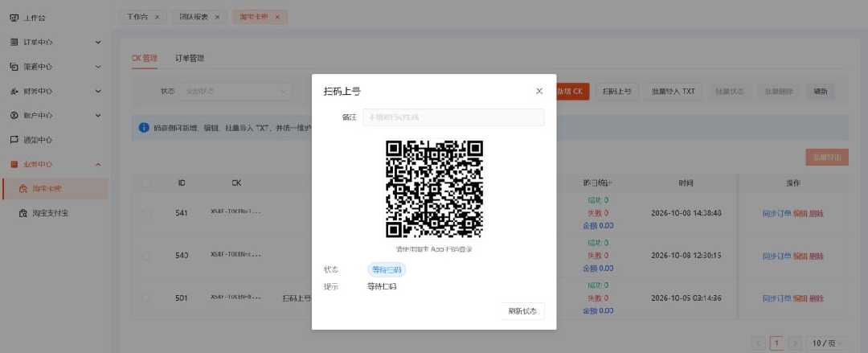Close the 团队报表 page tab
The image size is (868, 353).
pos(217,17)
